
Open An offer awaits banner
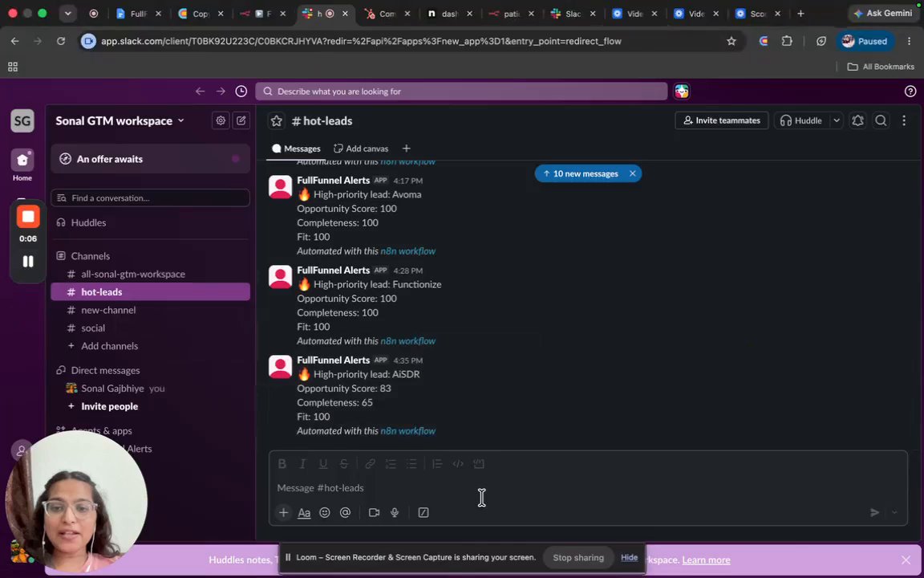pos(150,159)
